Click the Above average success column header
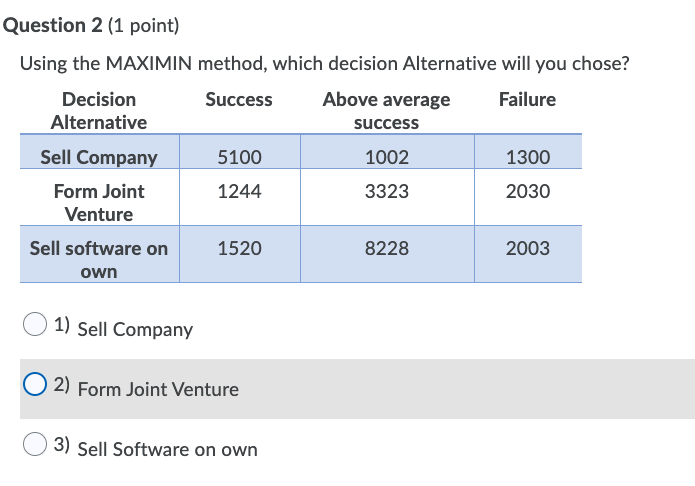695x486 pixels. coord(387,111)
